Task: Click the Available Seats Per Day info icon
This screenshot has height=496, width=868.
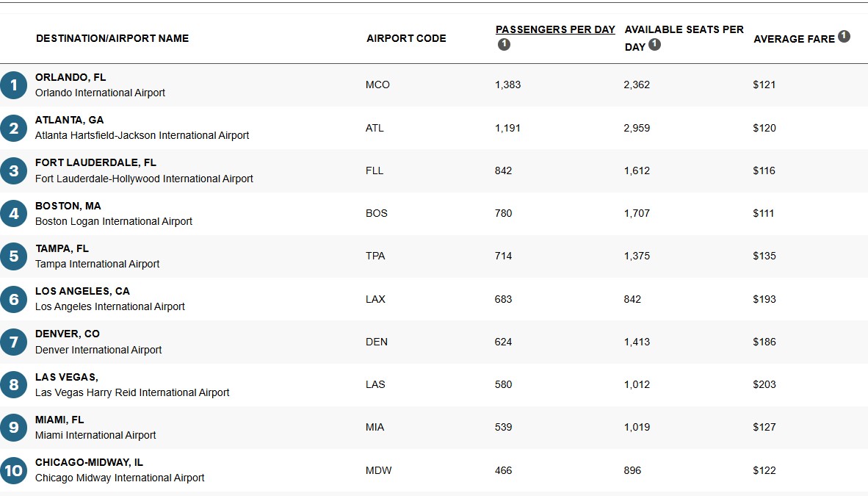Action: click(x=654, y=45)
